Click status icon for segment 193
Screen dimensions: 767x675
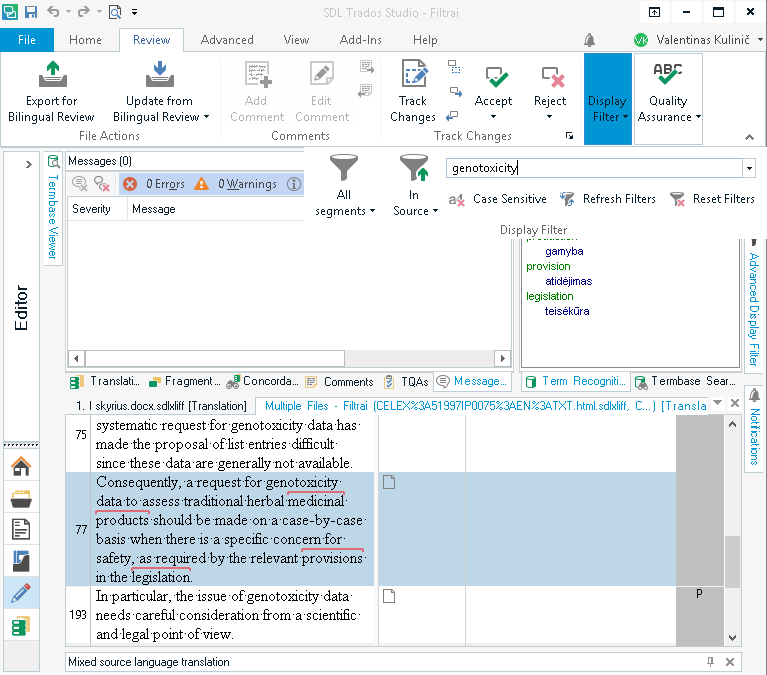tap(389, 596)
